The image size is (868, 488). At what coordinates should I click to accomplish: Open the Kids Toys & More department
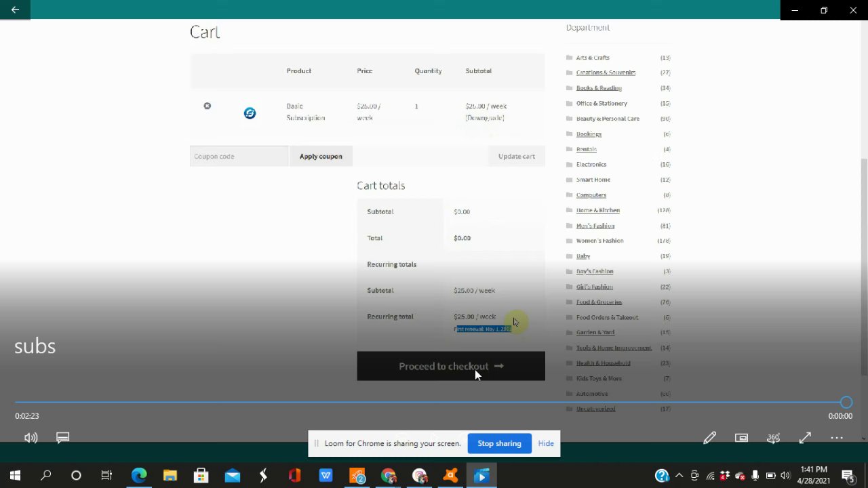(599, 378)
